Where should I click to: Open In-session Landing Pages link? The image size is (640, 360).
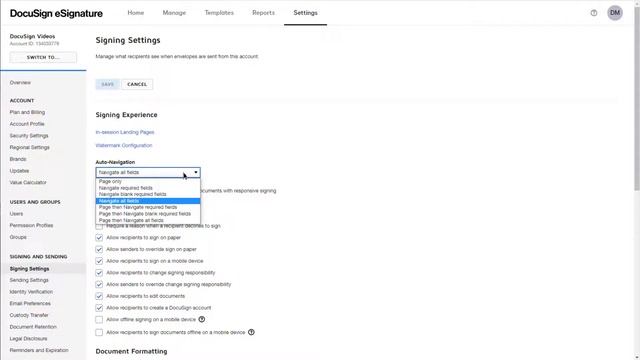(x=125, y=132)
